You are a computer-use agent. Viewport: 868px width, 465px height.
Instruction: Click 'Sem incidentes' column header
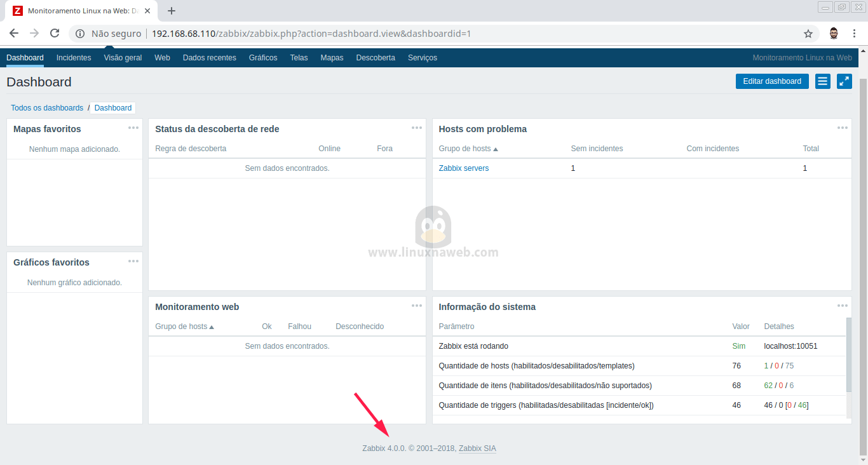click(x=597, y=149)
